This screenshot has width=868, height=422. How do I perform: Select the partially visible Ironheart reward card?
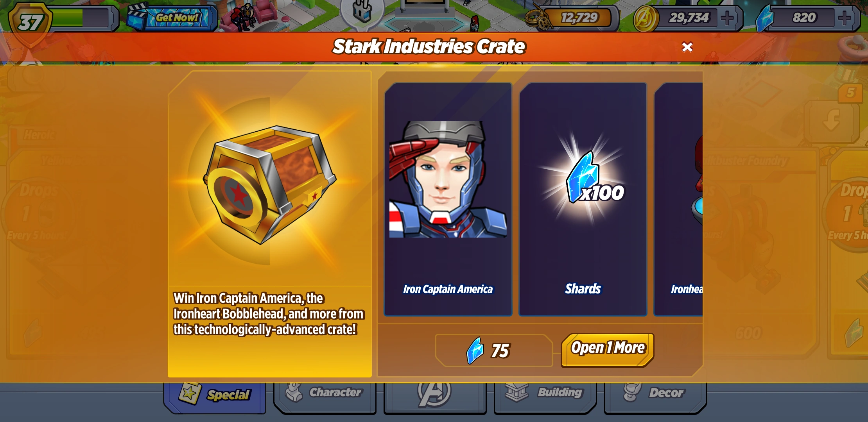click(678, 199)
